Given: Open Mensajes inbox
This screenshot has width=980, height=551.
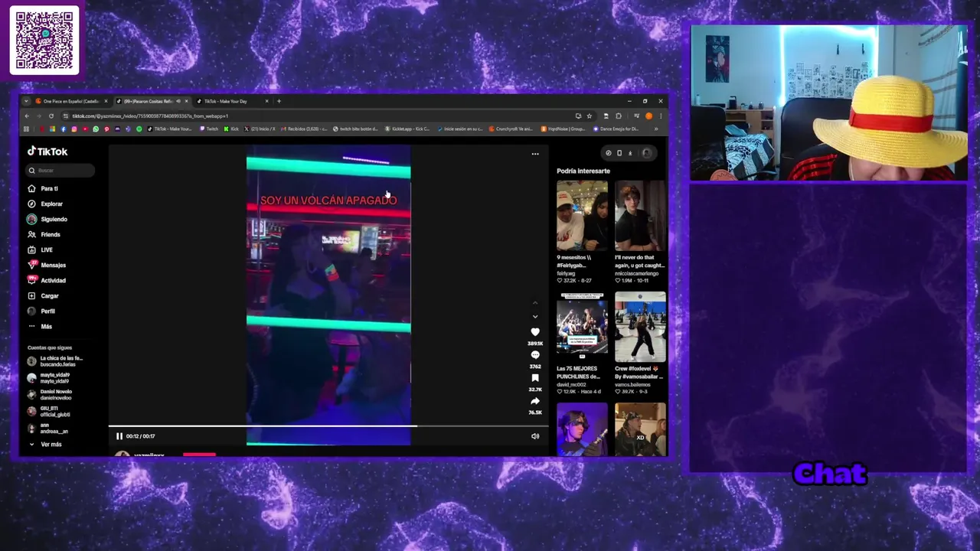Looking at the screenshot, I should [x=47, y=265].
